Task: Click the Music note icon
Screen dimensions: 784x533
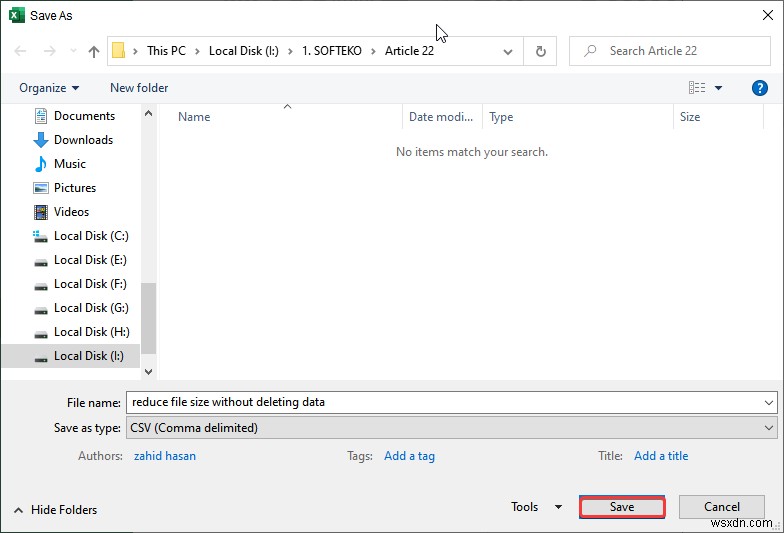Action: [x=40, y=164]
